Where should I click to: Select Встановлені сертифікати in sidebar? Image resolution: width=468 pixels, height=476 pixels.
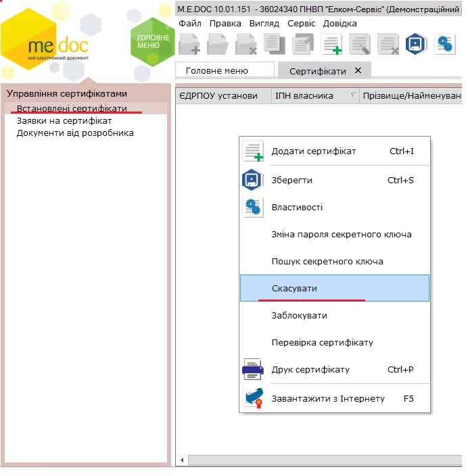click(x=86, y=108)
